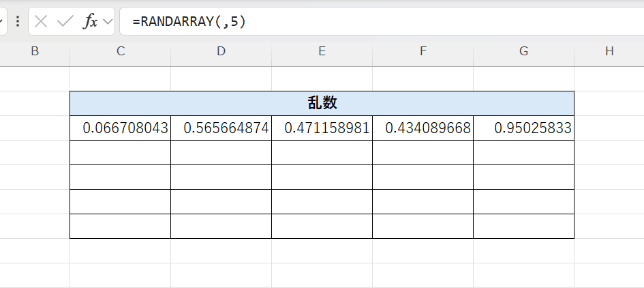Select column D header

coord(221,51)
